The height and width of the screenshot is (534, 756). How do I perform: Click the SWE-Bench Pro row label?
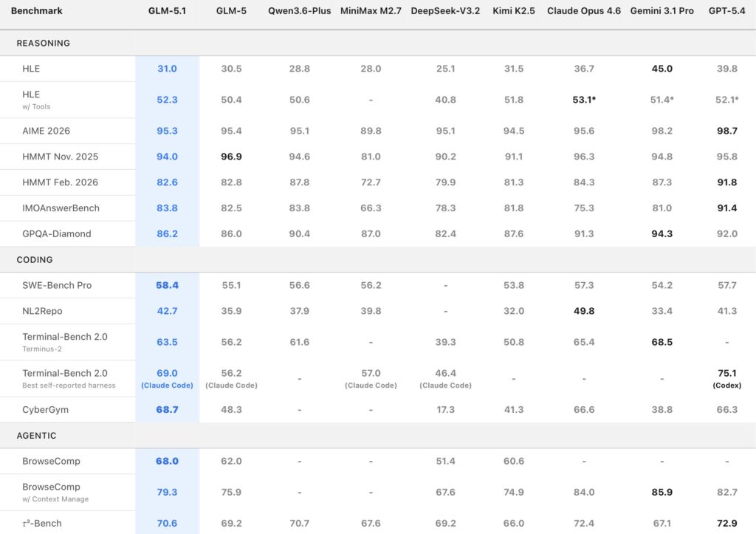[57, 286]
